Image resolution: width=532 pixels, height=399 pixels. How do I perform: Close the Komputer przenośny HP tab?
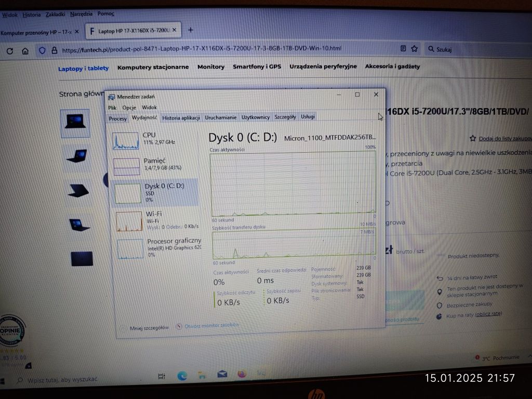[x=77, y=32]
